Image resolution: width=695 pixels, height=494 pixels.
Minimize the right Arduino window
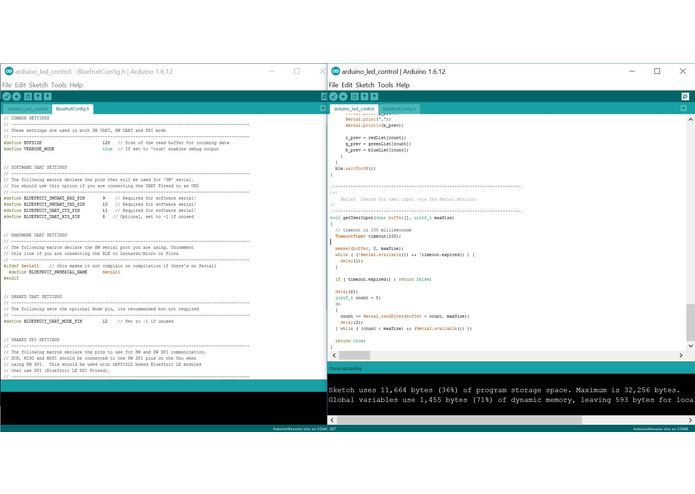coord(632,71)
